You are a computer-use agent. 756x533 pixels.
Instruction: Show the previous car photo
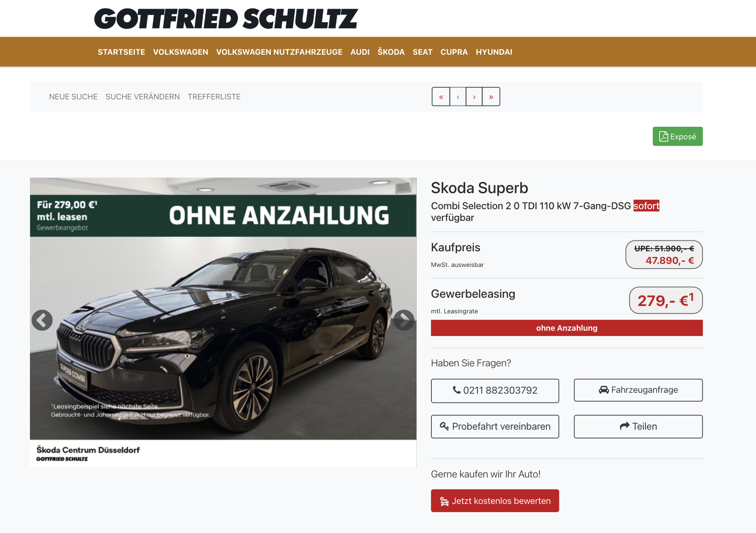(x=42, y=320)
